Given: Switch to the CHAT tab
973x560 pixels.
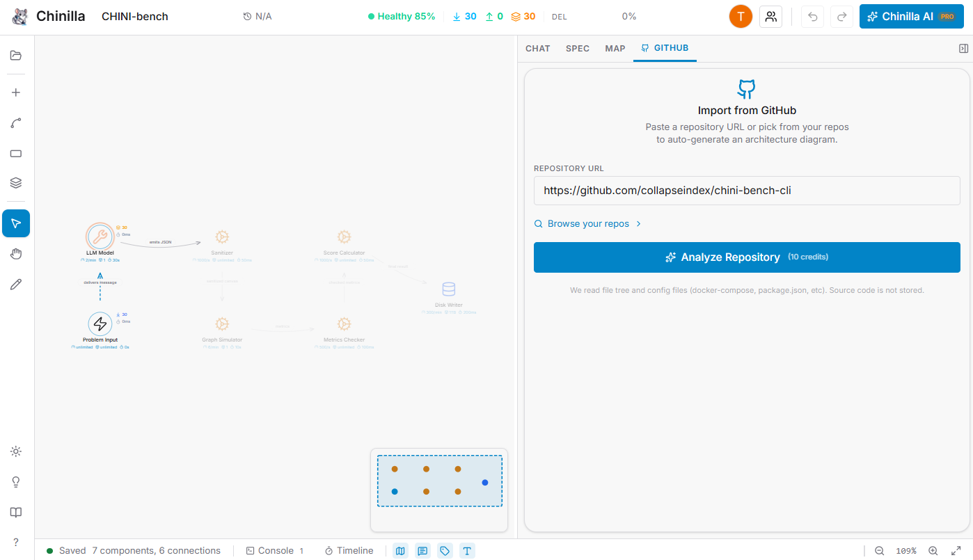Looking at the screenshot, I should [x=537, y=49].
